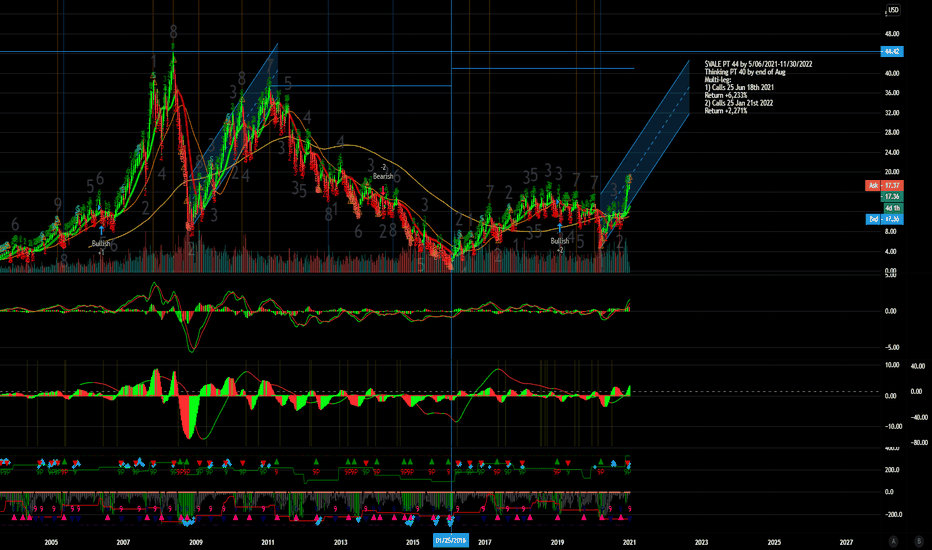The image size is (932, 550).
Task: Click the 28.00 price axis value
Action: (x=892, y=133)
